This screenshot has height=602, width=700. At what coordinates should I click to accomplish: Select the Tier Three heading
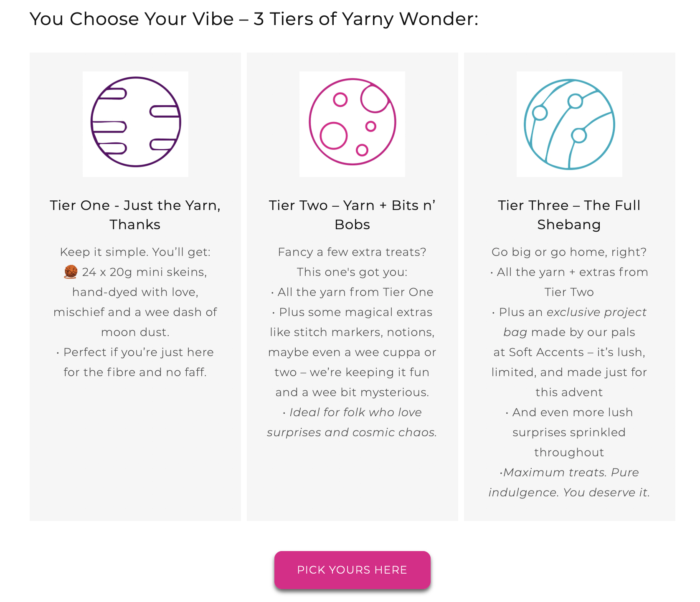[x=569, y=215]
